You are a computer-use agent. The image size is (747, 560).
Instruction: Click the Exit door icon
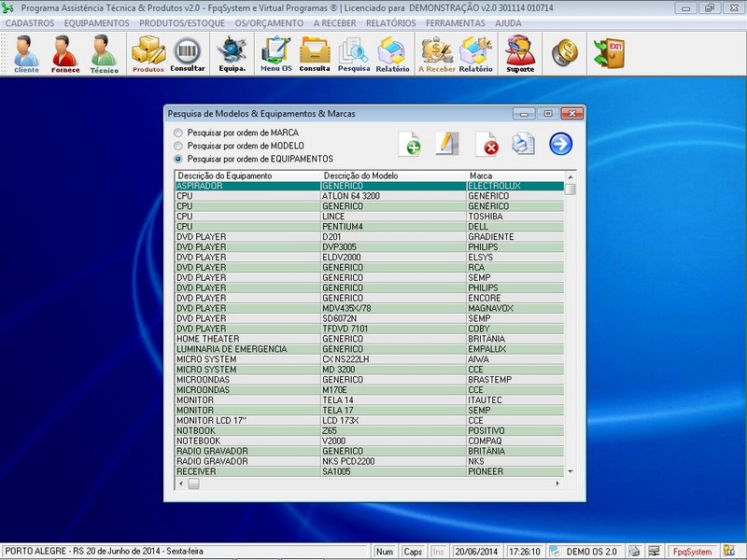[x=609, y=52]
